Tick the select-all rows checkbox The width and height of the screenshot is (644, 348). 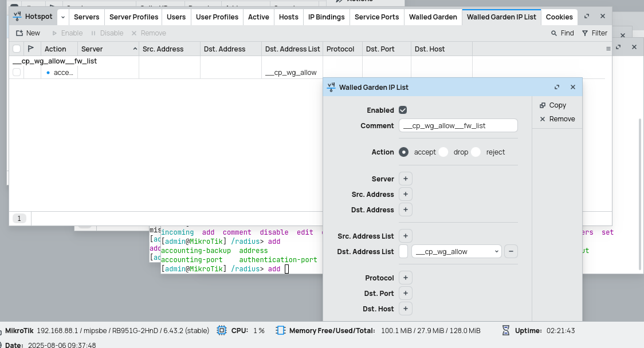(x=17, y=49)
